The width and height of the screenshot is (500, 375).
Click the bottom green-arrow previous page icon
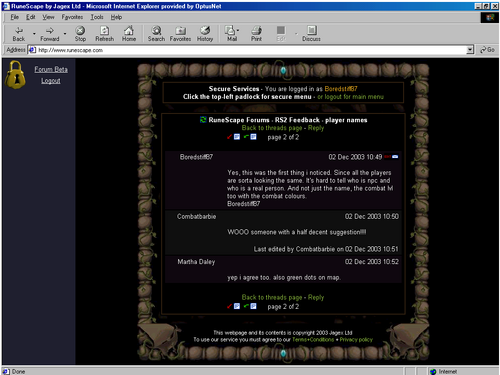click(x=250, y=306)
